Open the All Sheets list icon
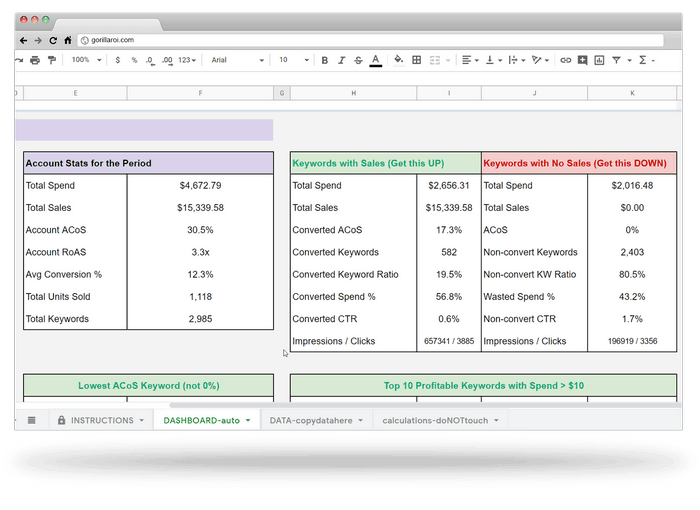The height and width of the screenshot is (510, 700). (31, 420)
